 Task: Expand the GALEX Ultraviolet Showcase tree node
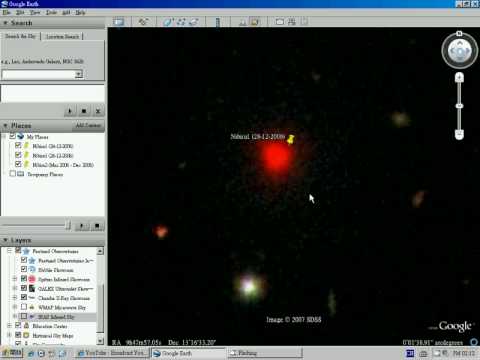tap(15, 288)
